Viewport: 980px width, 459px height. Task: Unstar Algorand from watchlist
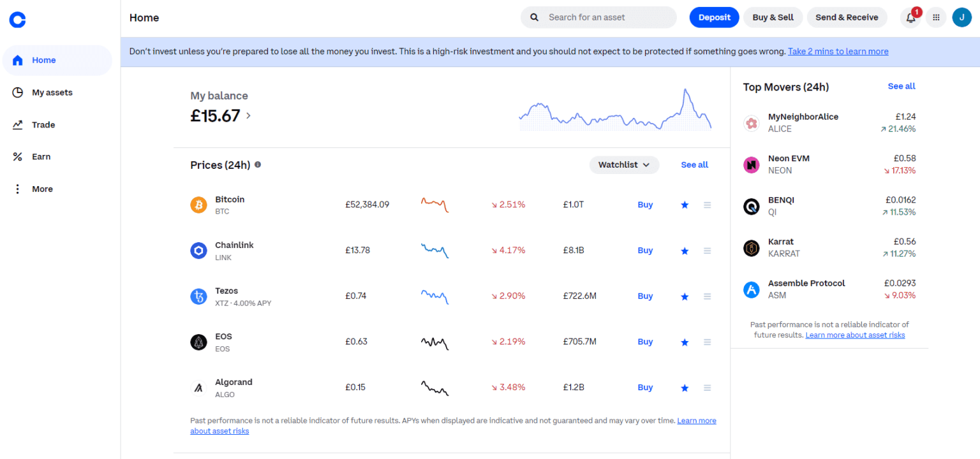click(x=685, y=388)
